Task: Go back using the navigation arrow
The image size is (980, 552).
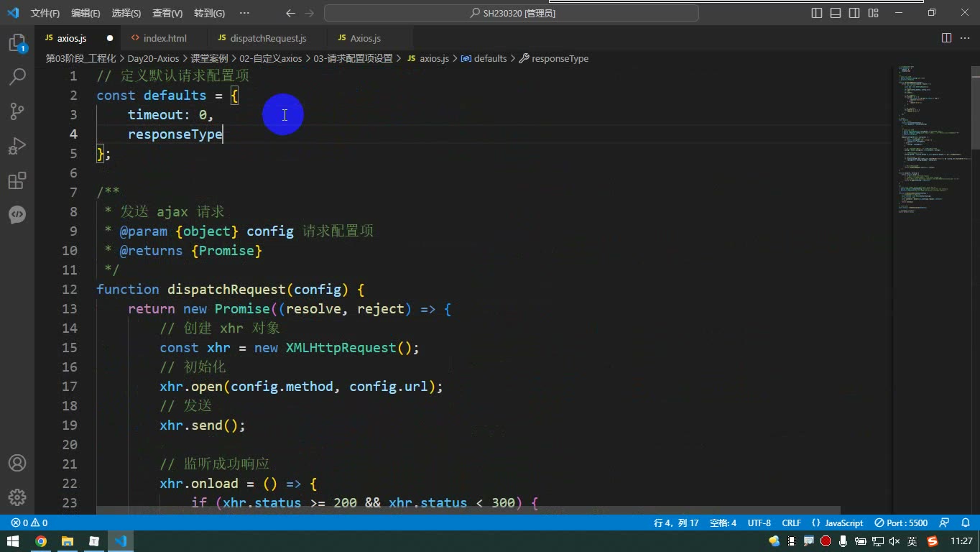Action: pyautogui.click(x=290, y=13)
